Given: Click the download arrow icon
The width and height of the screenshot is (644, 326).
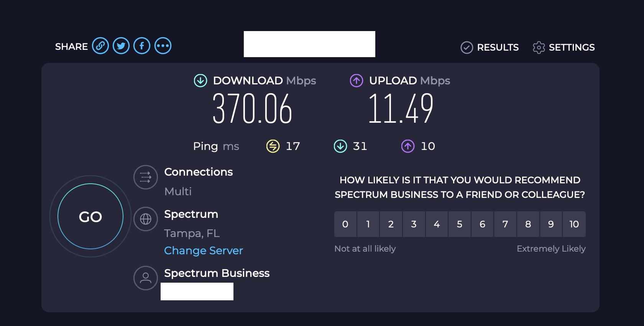Looking at the screenshot, I should pyautogui.click(x=200, y=81).
